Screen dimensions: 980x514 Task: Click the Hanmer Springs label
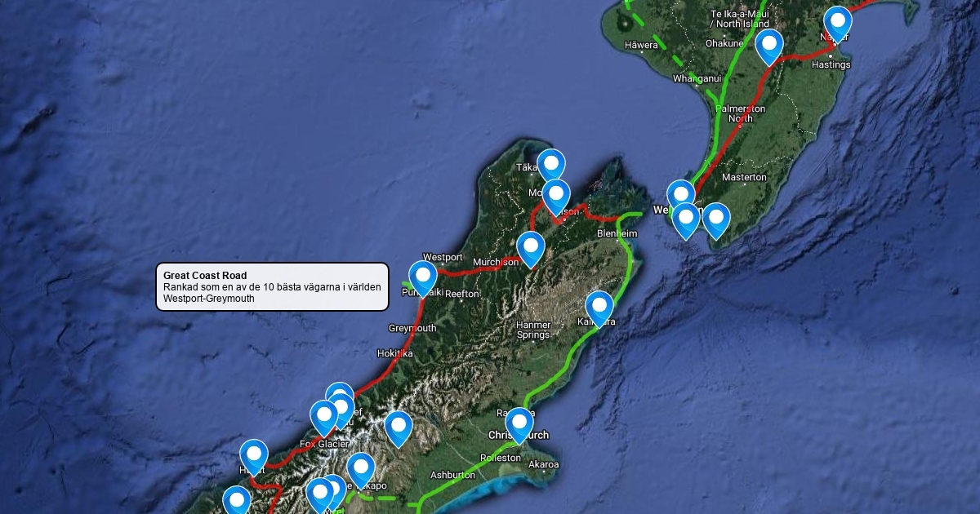pyautogui.click(x=533, y=330)
